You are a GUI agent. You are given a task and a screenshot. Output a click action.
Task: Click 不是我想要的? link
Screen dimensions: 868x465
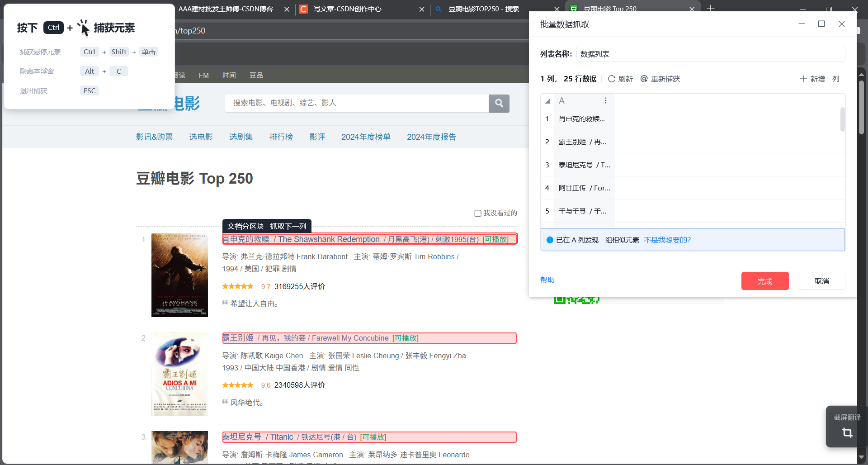[x=667, y=240]
